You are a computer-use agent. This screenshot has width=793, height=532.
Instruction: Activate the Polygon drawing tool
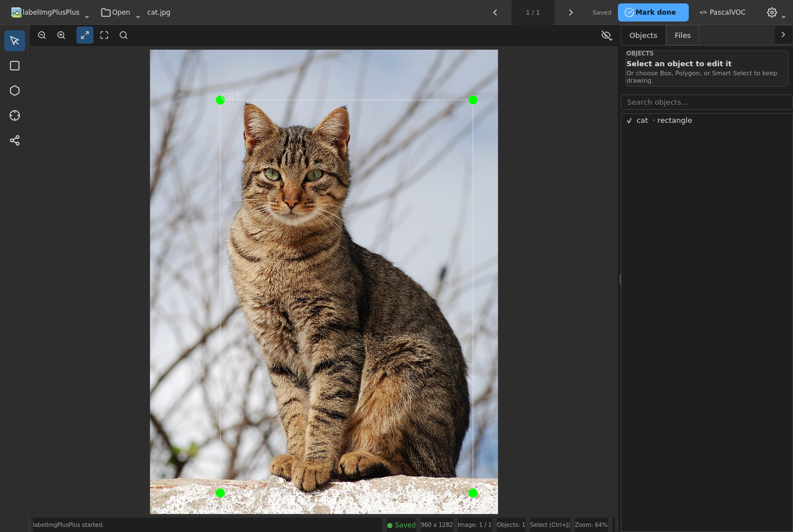[x=15, y=91]
